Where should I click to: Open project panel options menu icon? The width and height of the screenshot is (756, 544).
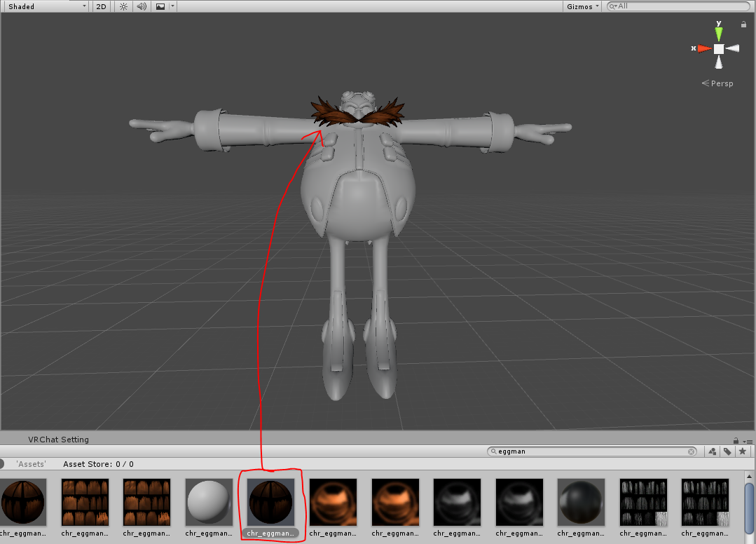(x=748, y=441)
